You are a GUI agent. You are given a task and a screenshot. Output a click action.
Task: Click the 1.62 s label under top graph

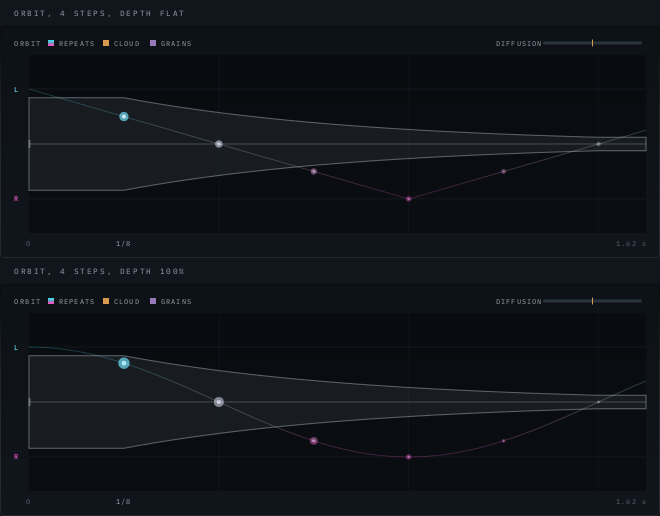(631, 243)
